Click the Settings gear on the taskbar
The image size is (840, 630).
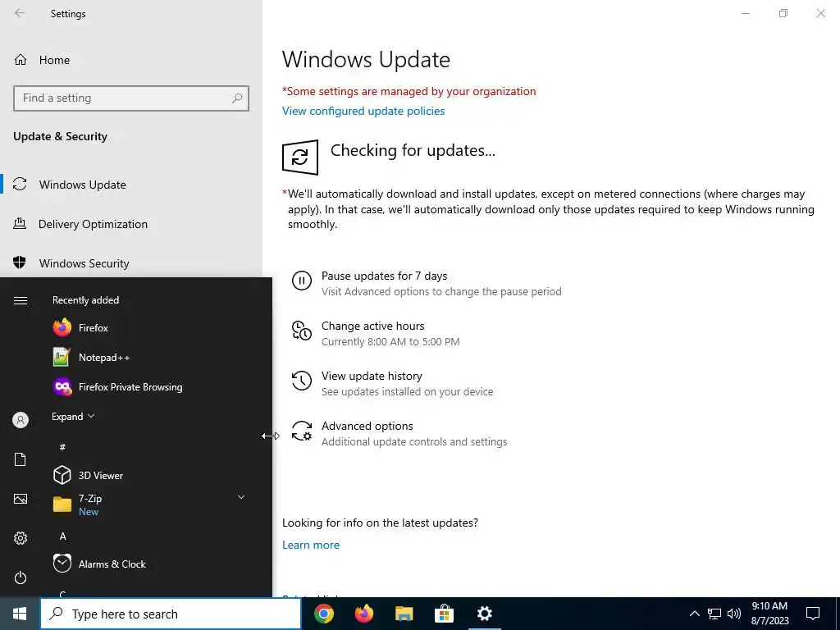484,614
